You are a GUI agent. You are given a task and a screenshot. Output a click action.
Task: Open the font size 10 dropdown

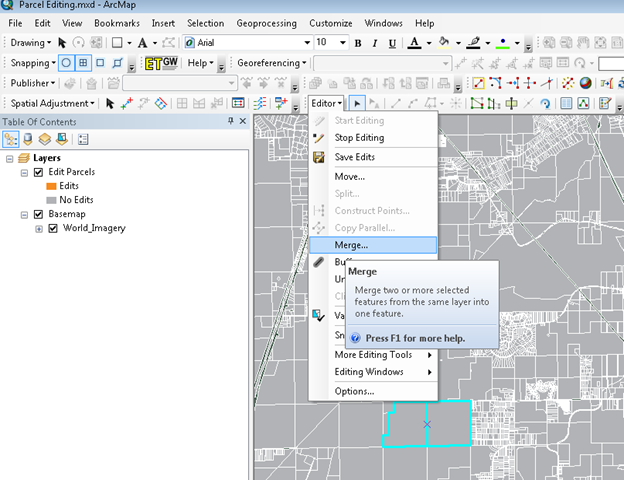tap(343, 43)
